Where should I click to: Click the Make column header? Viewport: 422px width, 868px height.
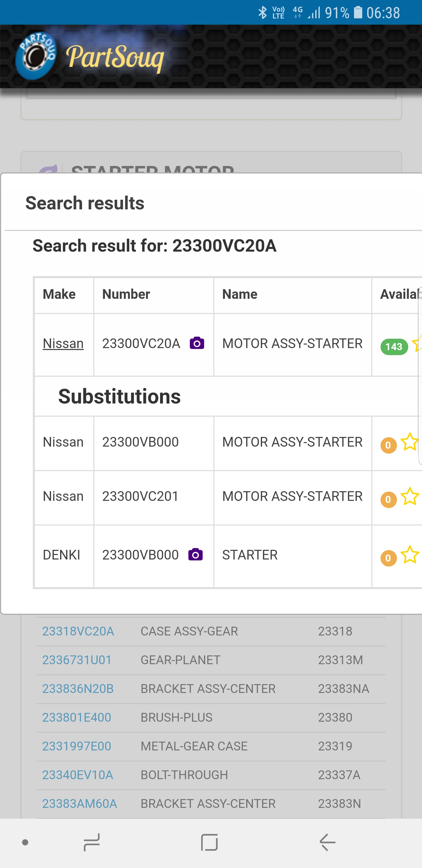[64, 295]
